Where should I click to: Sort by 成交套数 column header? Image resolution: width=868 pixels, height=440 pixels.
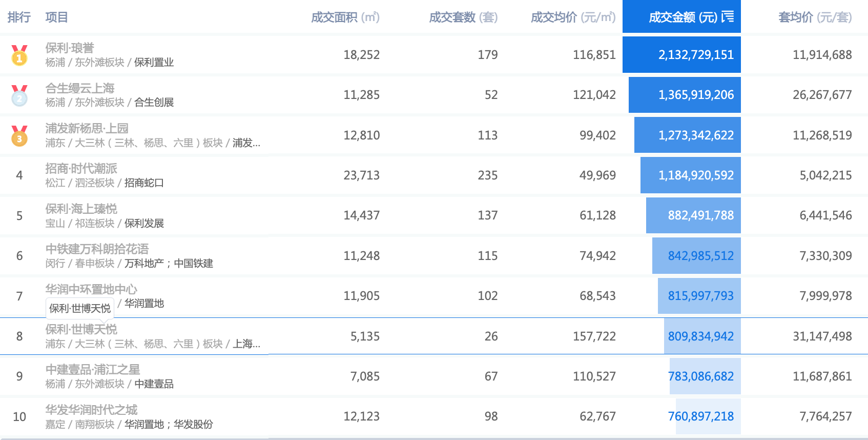click(463, 17)
